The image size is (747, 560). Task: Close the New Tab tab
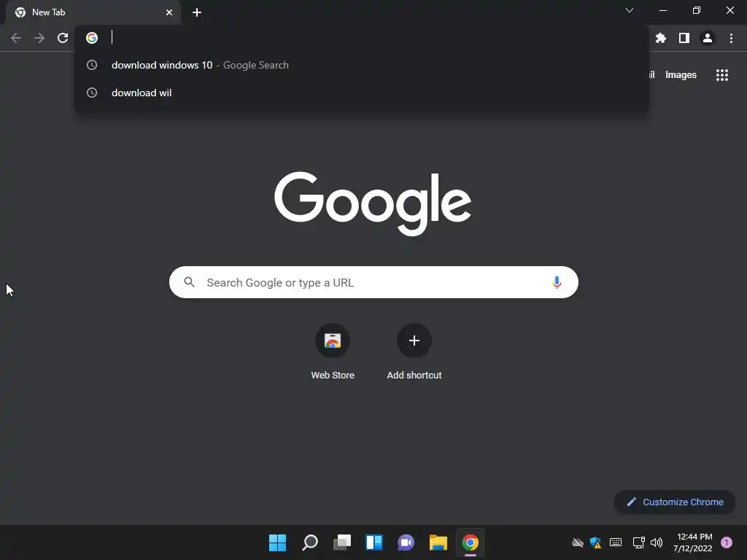click(x=169, y=12)
